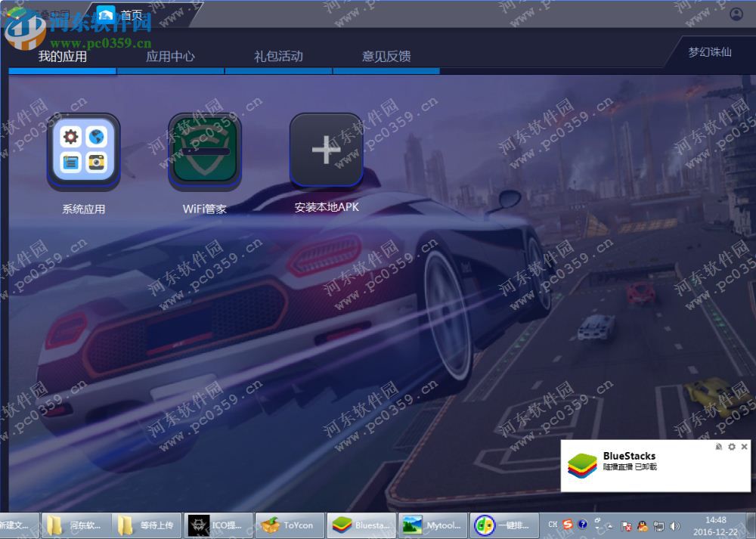Click the clock in the taskbar

click(x=714, y=525)
